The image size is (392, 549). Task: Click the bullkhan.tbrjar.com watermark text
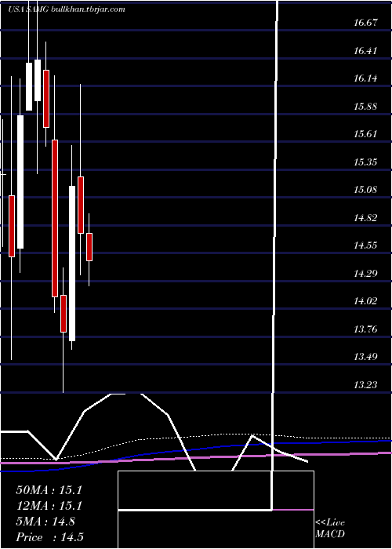[x=88, y=9]
